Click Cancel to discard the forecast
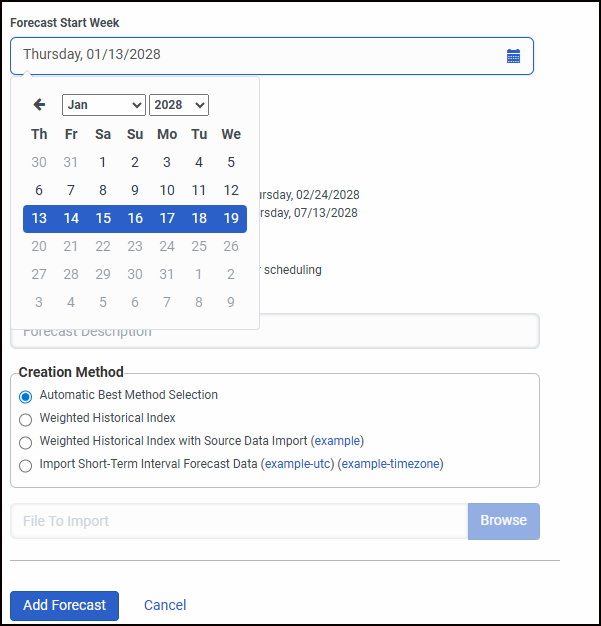This screenshot has height=626, width=601. 165,605
